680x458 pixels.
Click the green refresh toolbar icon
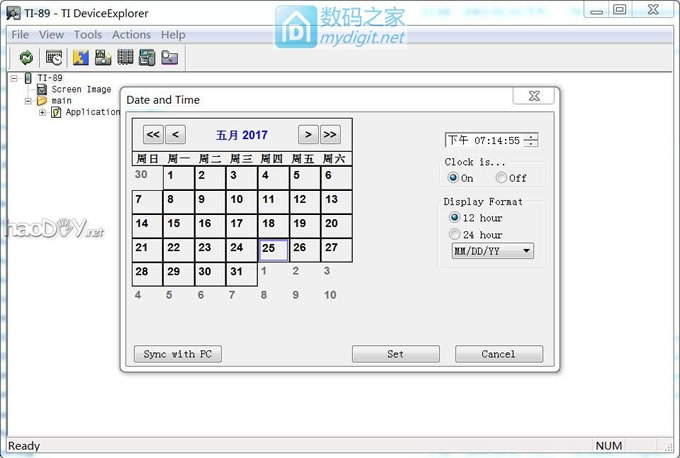click(26, 58)
